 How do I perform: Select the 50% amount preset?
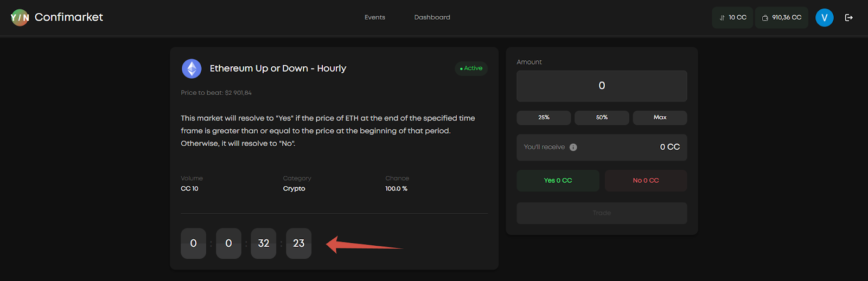(602, 118)
